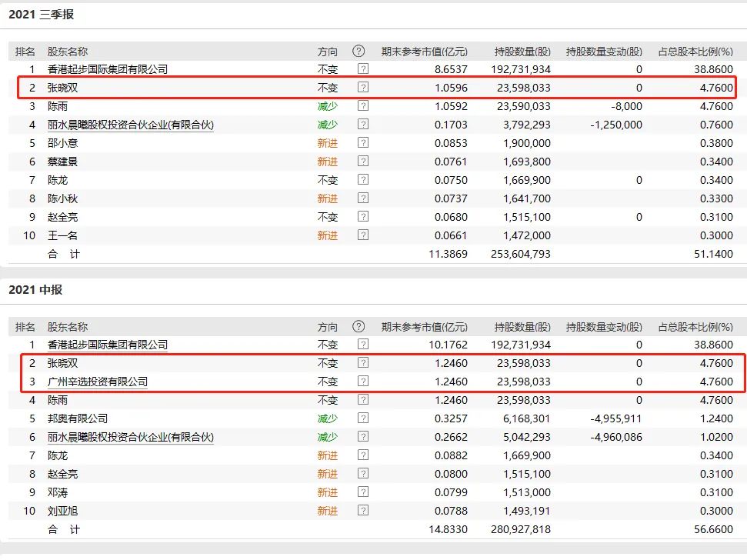Click question icon beside 邵小意 row
The width and height of the screenshot is (747, 560).
(x=363, y=143)
